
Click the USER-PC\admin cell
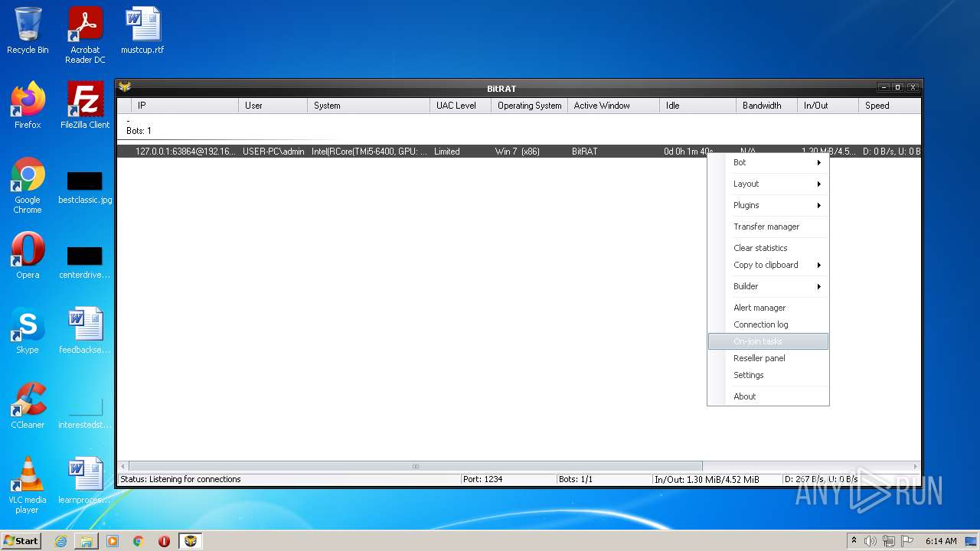click(273, 152)
